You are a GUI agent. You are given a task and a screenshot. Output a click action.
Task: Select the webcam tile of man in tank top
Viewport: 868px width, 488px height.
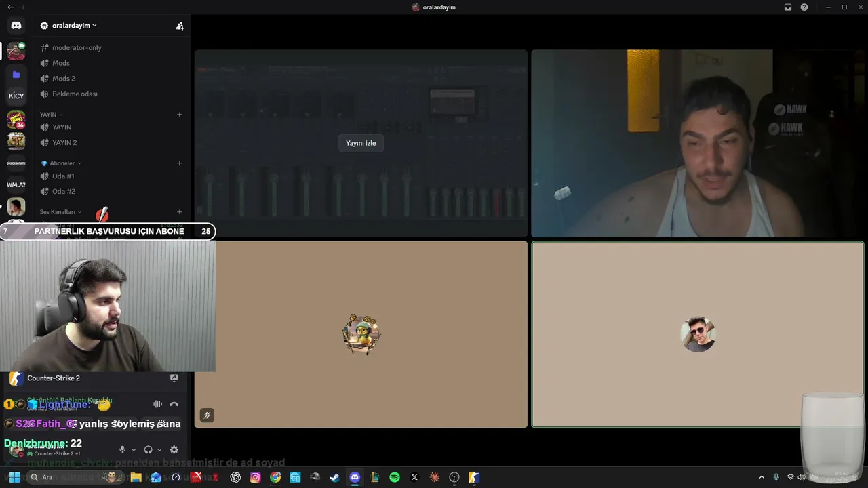[x=697, y=144]
